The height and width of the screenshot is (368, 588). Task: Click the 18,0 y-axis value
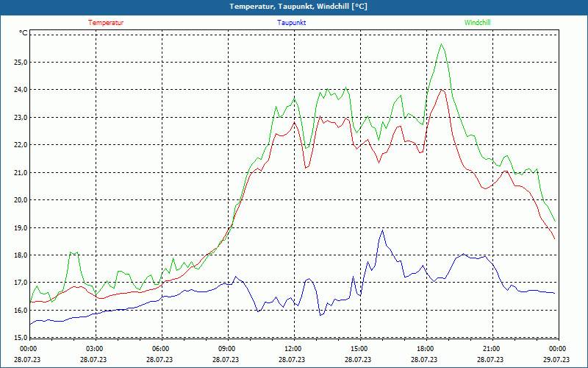(x=21, y=255)
